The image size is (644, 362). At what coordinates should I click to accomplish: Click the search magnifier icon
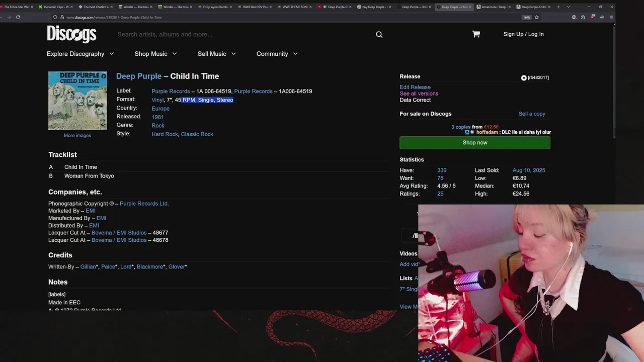click(379, 35)
